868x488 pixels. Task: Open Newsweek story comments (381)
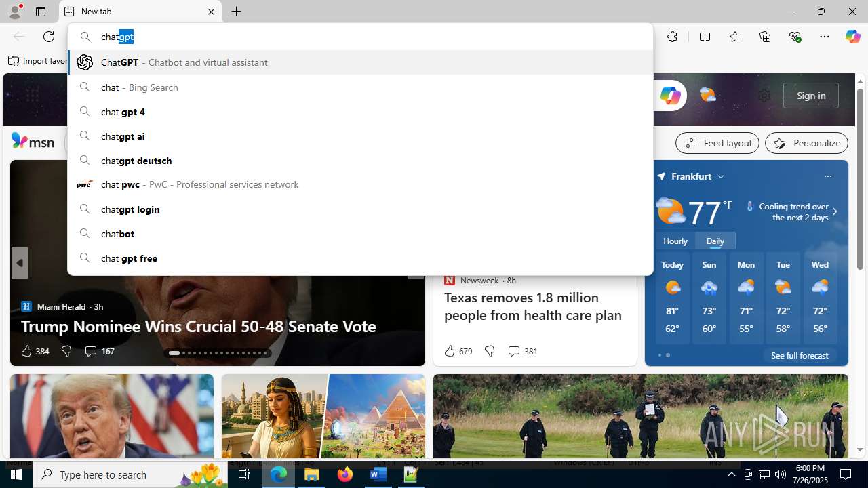tap(522, 351)
